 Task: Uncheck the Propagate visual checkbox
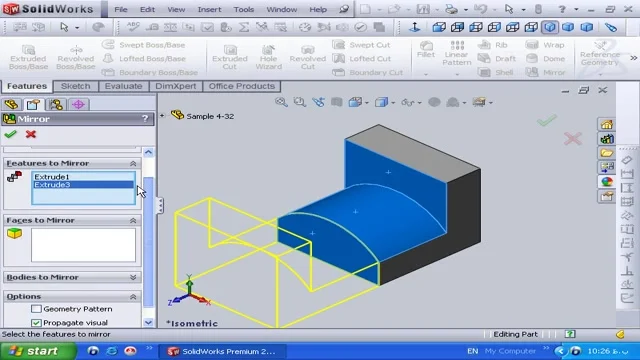point(36,322)
